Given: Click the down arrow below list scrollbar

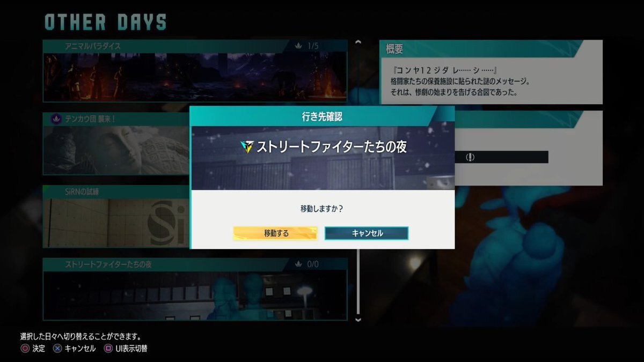Looking at the screenshot, I should 358,320.
